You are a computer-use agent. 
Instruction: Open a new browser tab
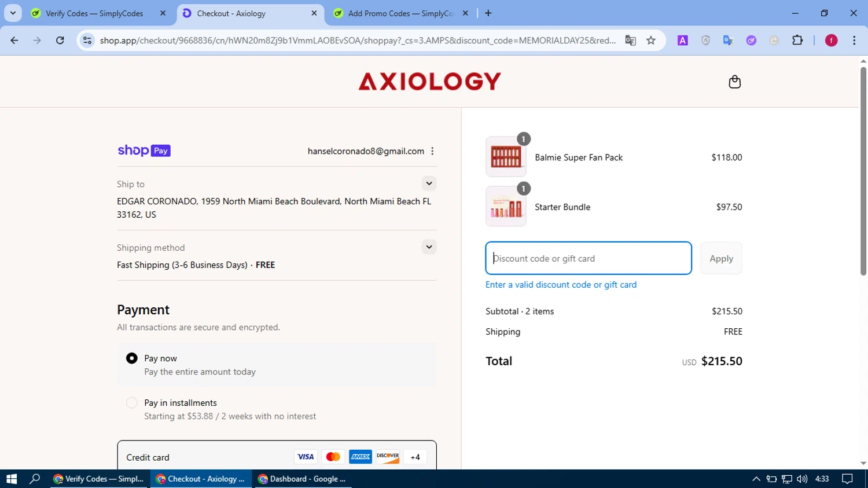[x=488, y=13]
